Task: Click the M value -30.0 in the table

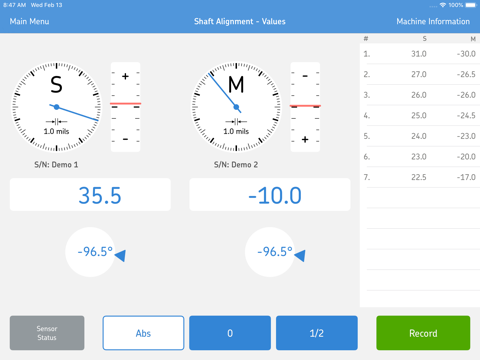Action: 466,54
